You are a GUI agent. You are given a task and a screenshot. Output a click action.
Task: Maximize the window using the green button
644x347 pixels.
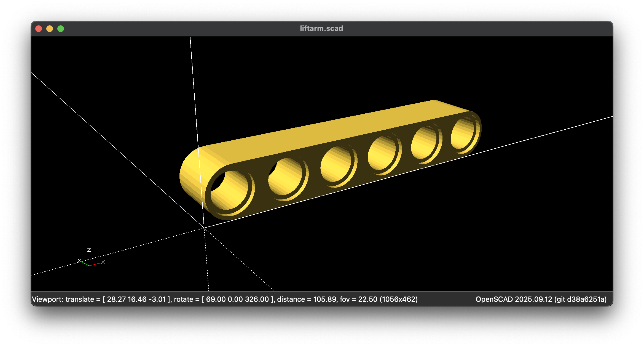point(61,29)
